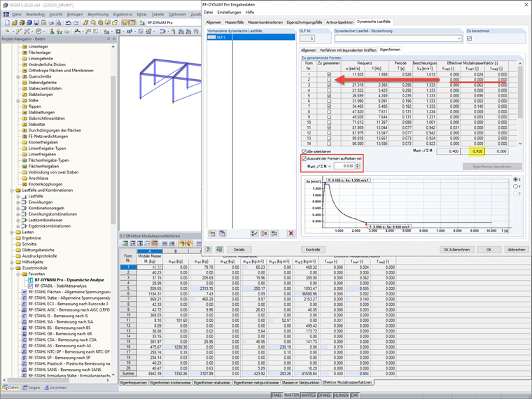532x399 pixels.
Task: Click the units and decimals icon beside Details
Action: click(x=220, y=249)
